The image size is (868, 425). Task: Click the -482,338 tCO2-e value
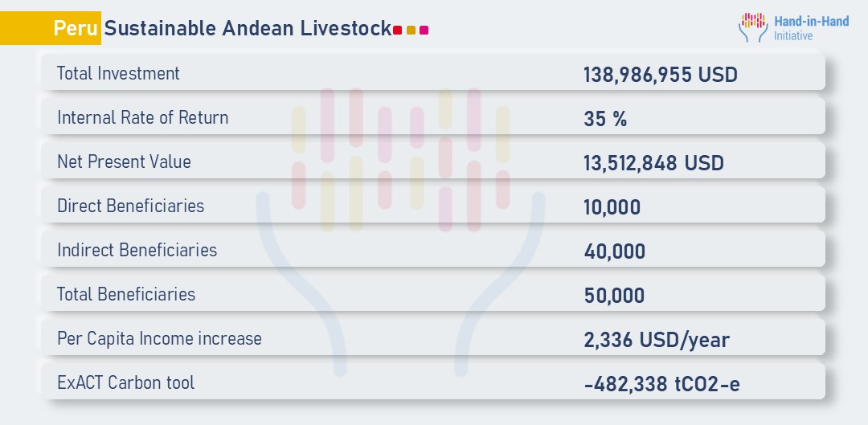pos(661,385)
